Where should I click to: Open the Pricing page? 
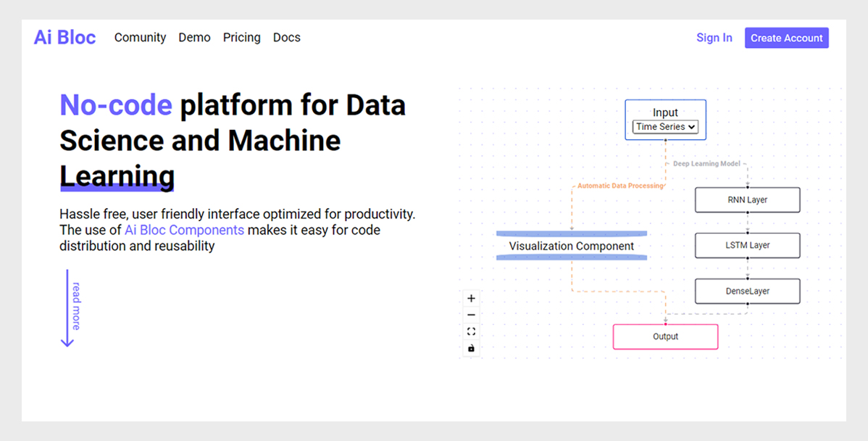click(242, 38)
